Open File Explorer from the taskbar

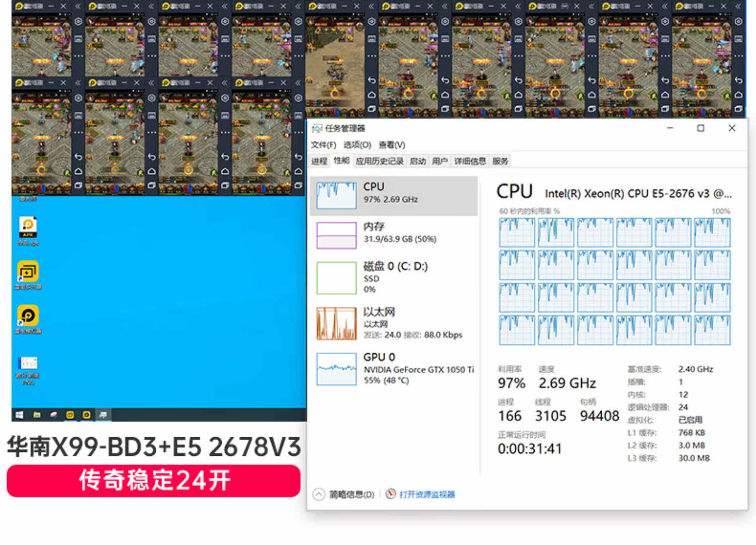37,415
